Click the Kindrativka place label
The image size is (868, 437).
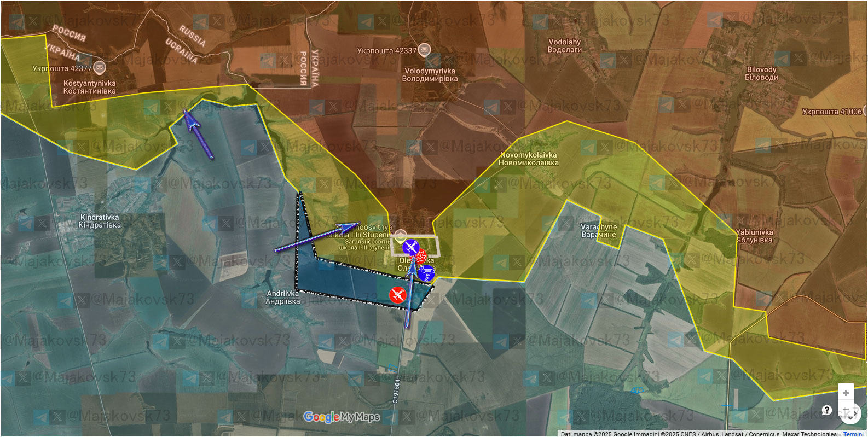[100, 221]
